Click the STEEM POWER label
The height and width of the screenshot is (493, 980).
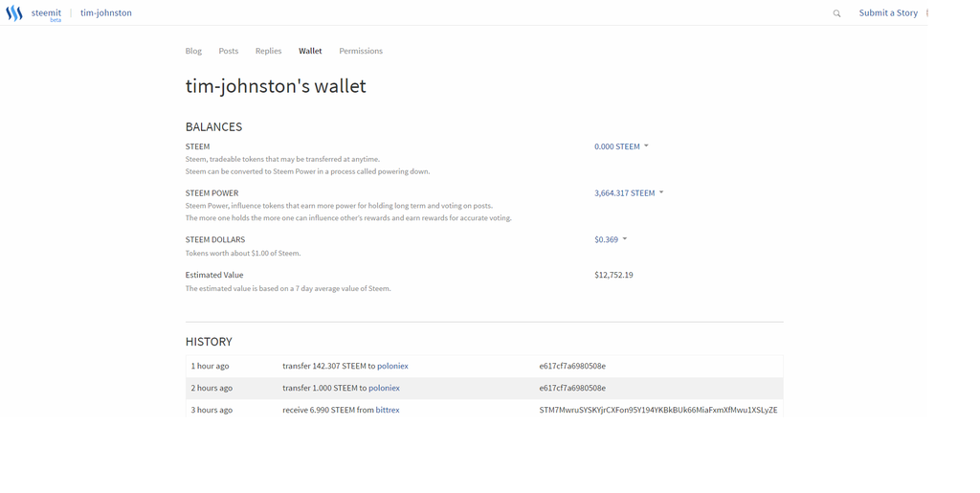(212, 193)
